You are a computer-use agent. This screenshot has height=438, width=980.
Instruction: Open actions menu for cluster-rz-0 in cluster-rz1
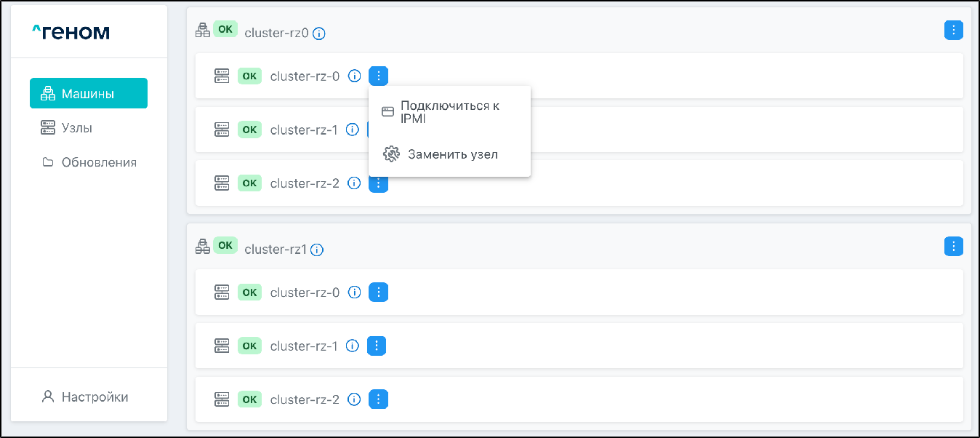379,292
